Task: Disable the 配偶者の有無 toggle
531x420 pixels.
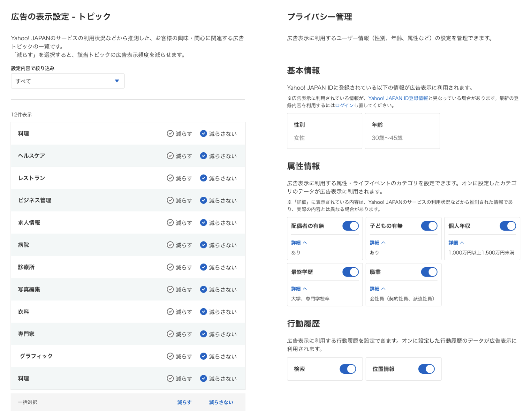Action: click(x=350, y=226)
